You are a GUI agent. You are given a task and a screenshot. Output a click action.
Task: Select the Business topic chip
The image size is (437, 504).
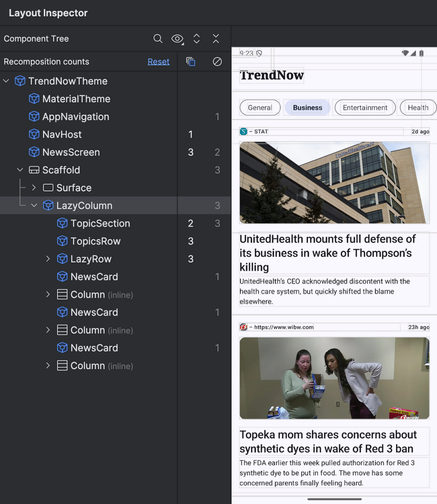click(307, 108)
